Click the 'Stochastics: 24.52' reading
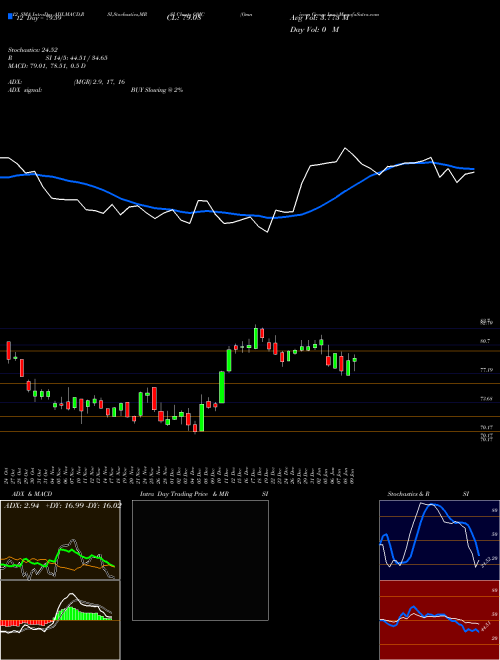Viewport: 500px width, 660px height. [x=32, y=50]
